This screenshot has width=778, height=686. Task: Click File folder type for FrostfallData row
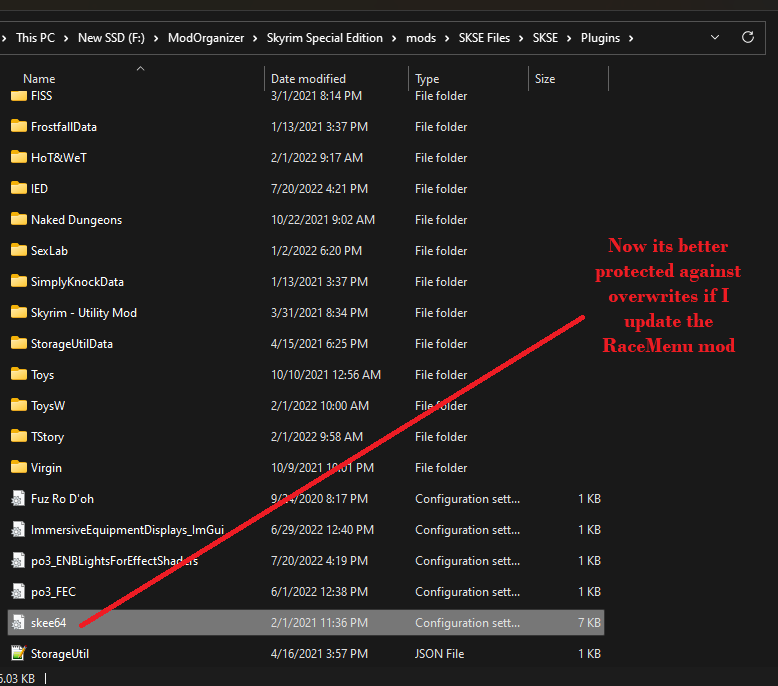click(x=441, y=126)
